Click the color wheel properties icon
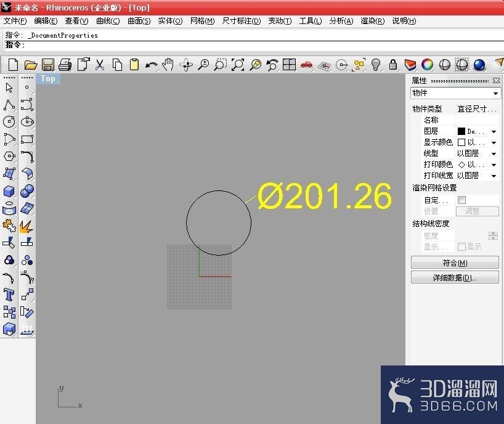Image resolution: width=504 pixels, height=424 pixels. 427,65
